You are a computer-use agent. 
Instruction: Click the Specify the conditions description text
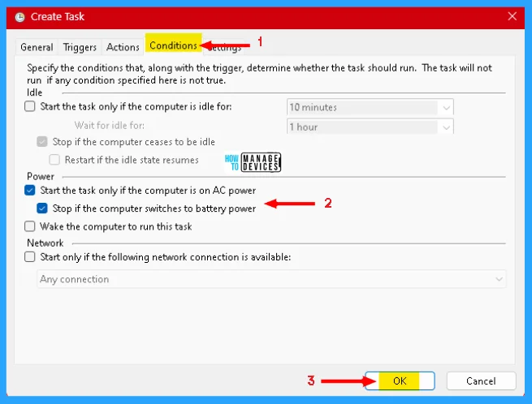click(x=259, y=74)
